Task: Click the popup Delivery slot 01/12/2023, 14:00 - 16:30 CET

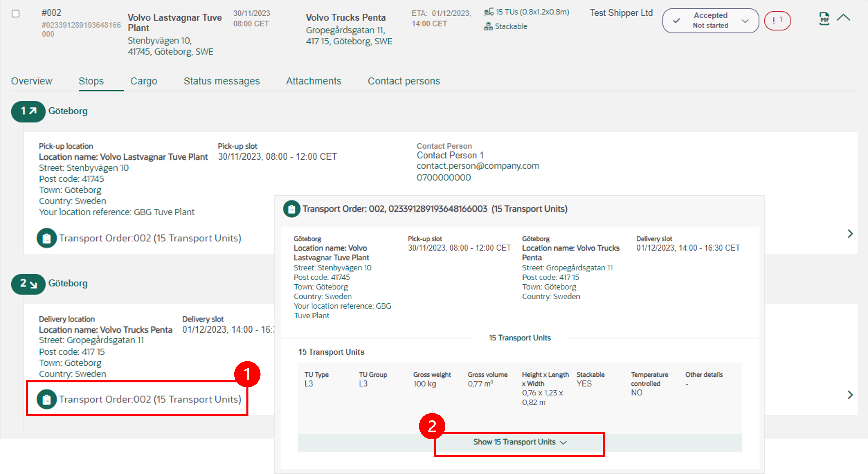Action: coord(688,248)
